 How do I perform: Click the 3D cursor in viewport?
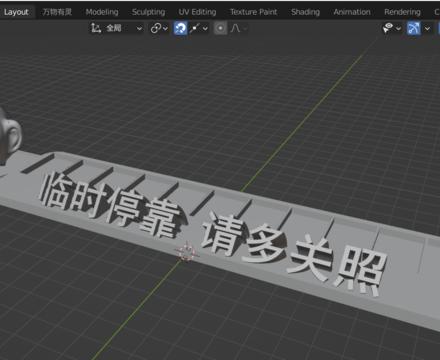coord(187,252)
